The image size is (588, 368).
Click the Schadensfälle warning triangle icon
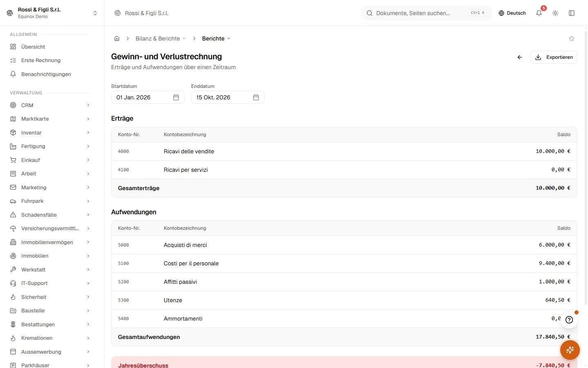point(13,215)
